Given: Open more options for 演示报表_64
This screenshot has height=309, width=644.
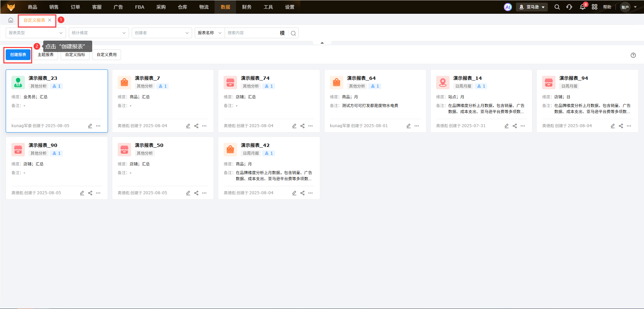Looking at the screenshot, I should tap(417, 126).
